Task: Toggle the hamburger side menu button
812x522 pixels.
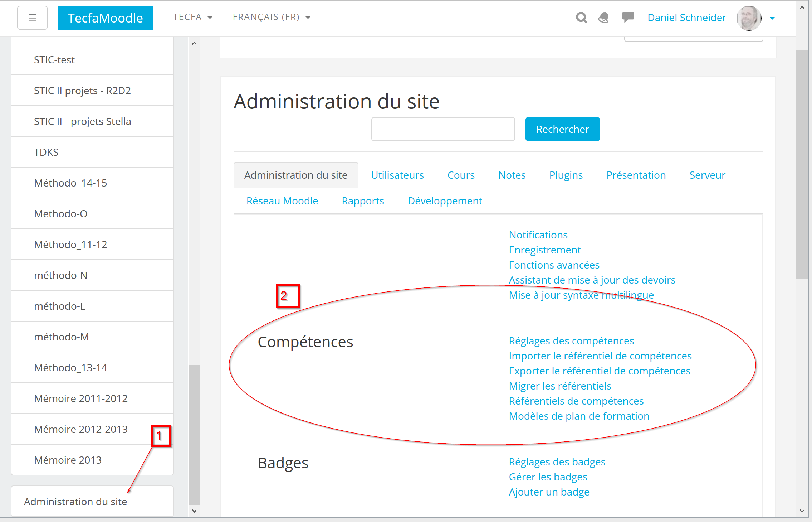Action: click(x=32, y=18)
